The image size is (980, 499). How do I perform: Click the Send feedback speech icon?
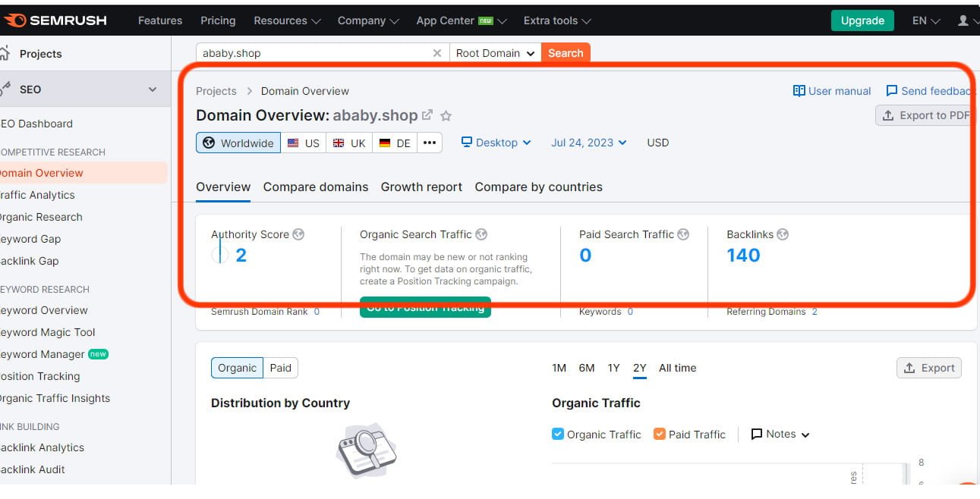[892, 91]
